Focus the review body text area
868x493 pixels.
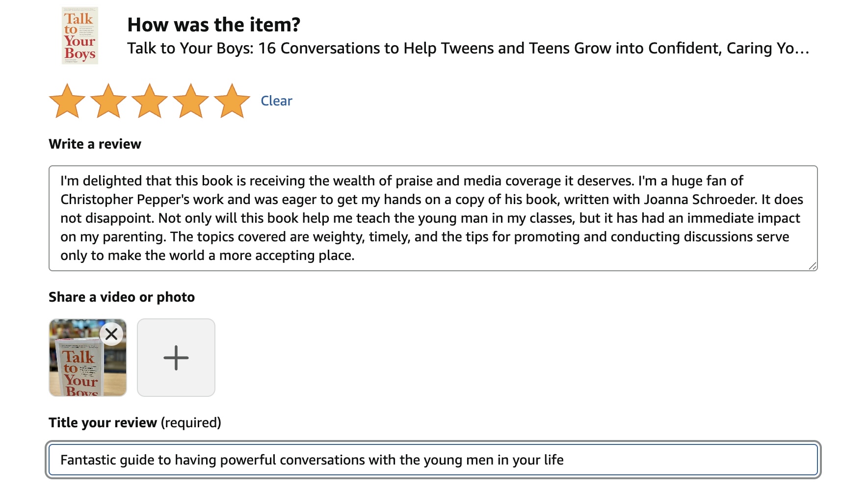click(433, 218)
